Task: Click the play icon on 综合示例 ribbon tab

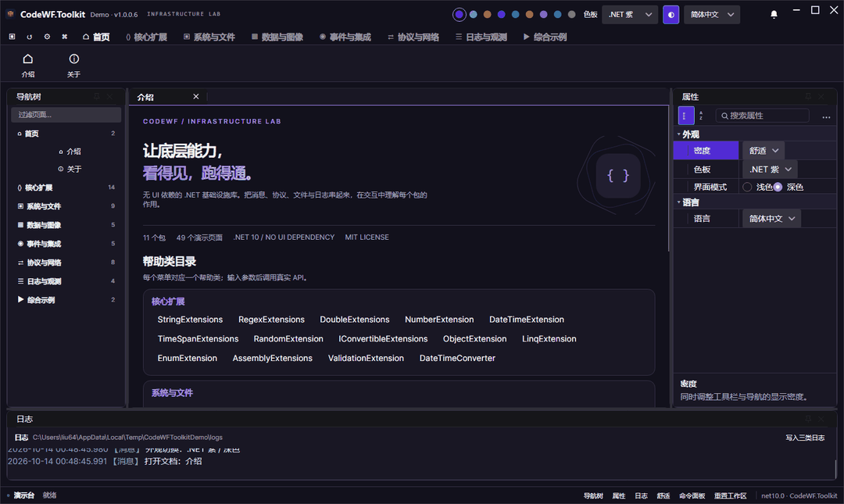Action: (x=527, y=37)
